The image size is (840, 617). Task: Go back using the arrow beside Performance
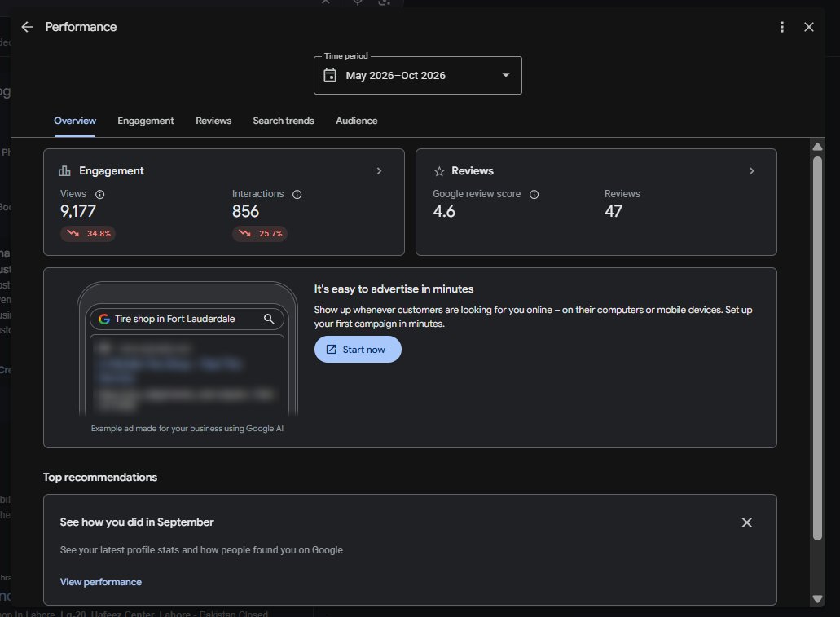[x=27, y=27]
